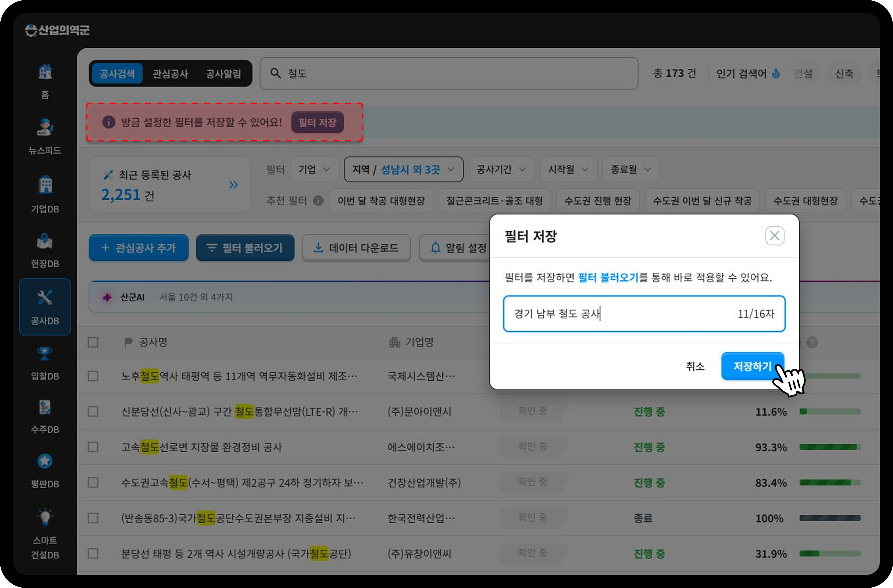Click the 데이터 다운로드 button
This screenshot has height=588, width=893.
[356, 248]
